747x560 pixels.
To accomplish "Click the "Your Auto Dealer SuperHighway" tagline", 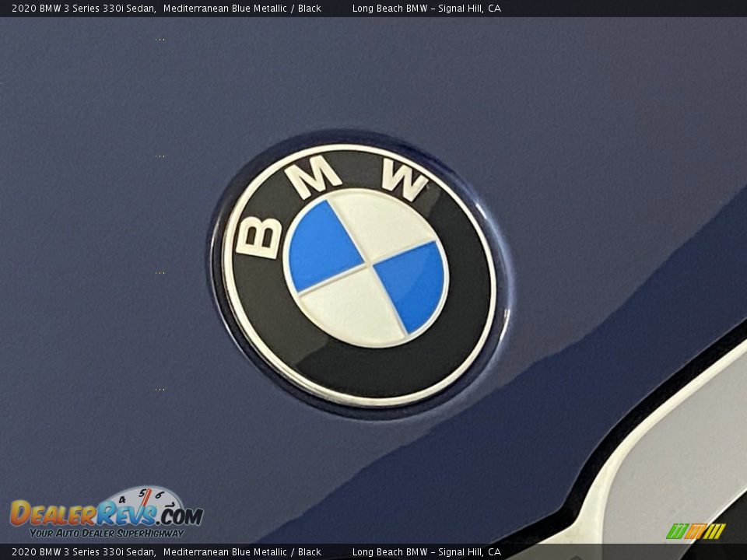I will coord(107,533).
